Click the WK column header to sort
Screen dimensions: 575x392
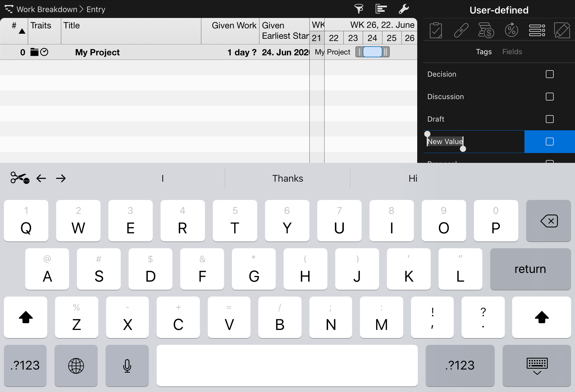[x=318, y=25]
